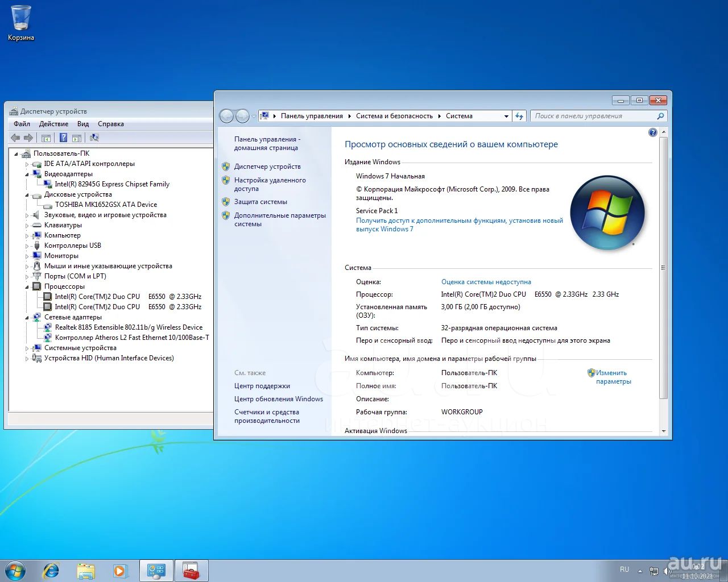
Task: Click the network icon in the system tray
Action: (654, 571)
